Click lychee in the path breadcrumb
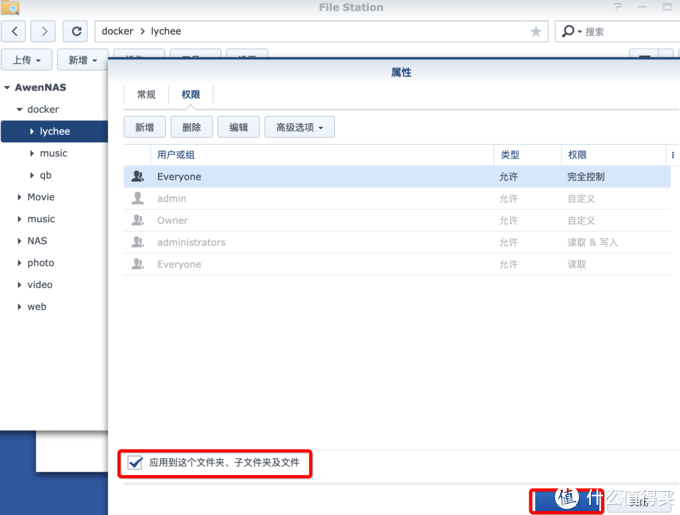Screen dimensions: 680x515 point(166,31)
